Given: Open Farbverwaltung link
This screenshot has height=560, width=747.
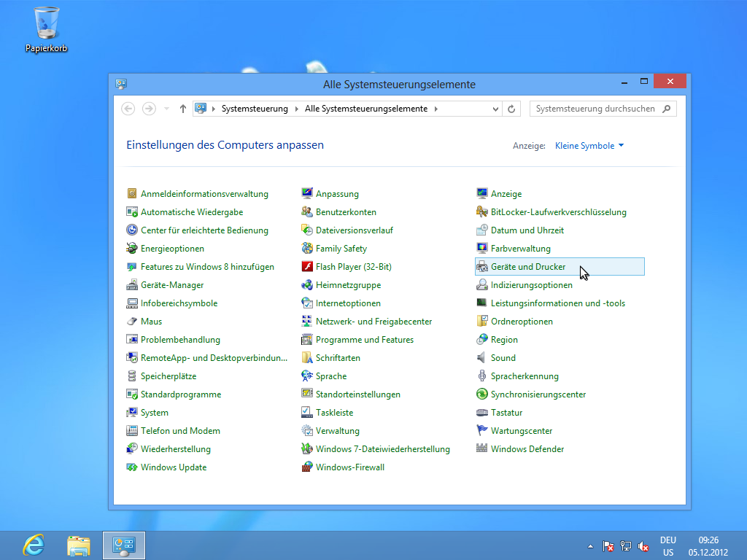Looking at the screenshot, I should point(520,249).
